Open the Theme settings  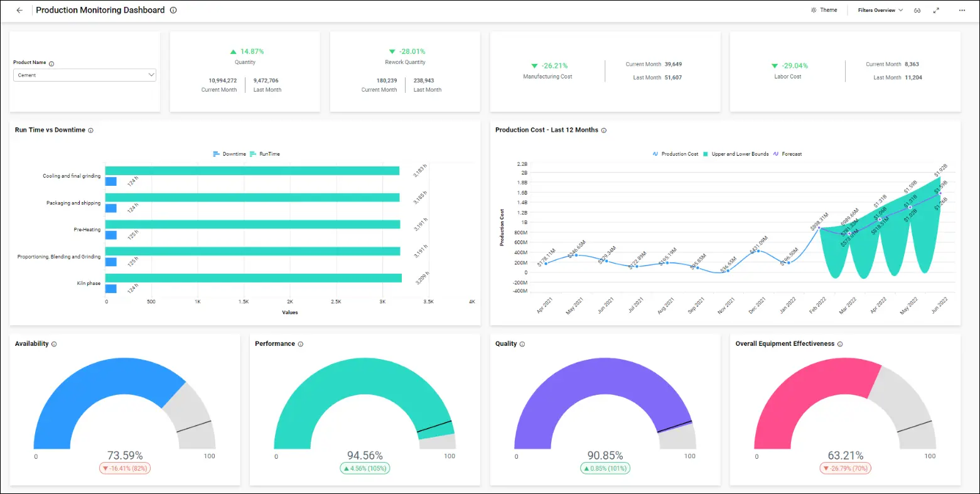pyautogui.click(x=824, y=10)
